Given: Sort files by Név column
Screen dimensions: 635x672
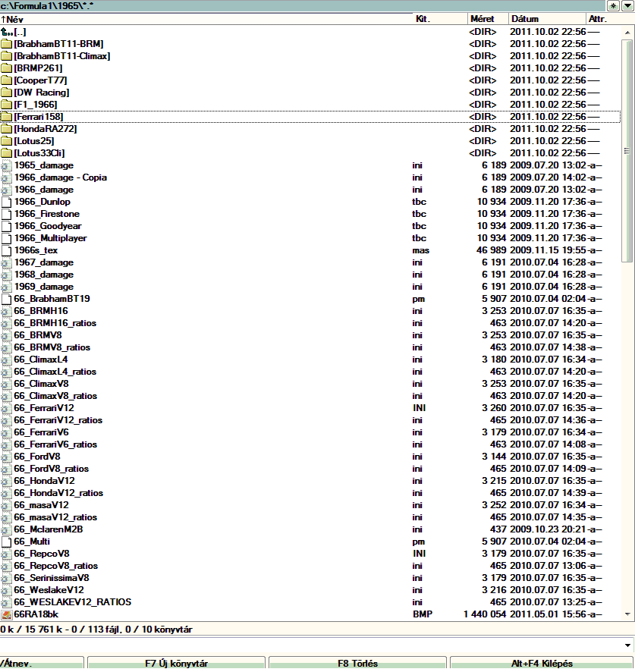Looking at the screenshot, I should [x=206, y=19].
